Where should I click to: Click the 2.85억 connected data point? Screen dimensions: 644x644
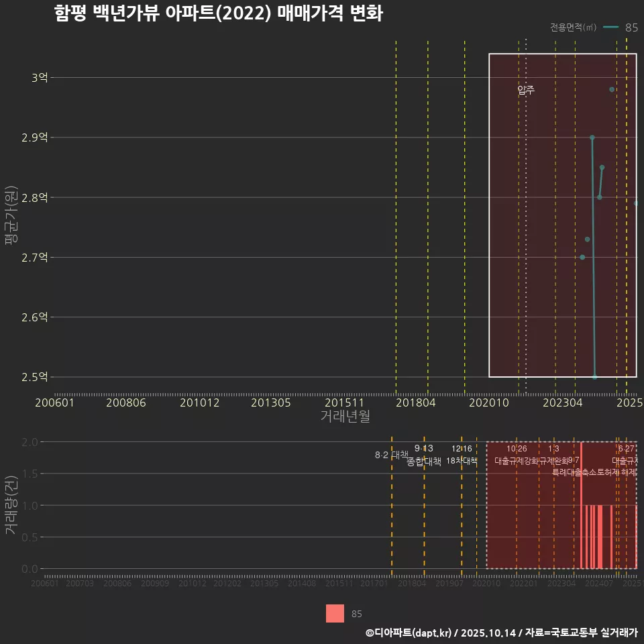(x=602, y=168)
